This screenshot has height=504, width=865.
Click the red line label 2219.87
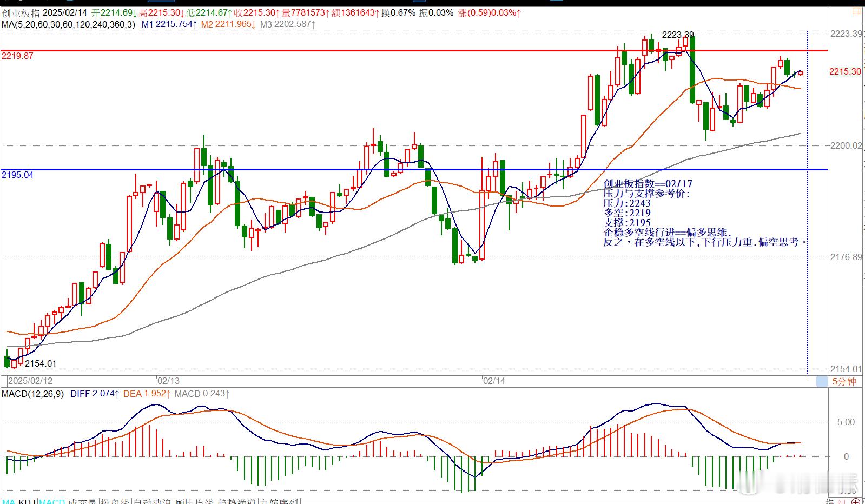tap(17, 56)
